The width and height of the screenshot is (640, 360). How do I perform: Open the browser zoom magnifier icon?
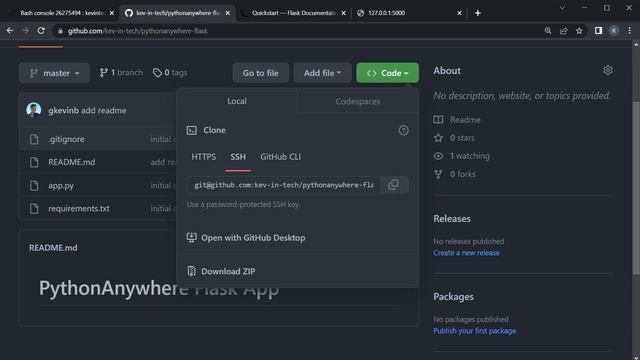click(x=548, y=31)
